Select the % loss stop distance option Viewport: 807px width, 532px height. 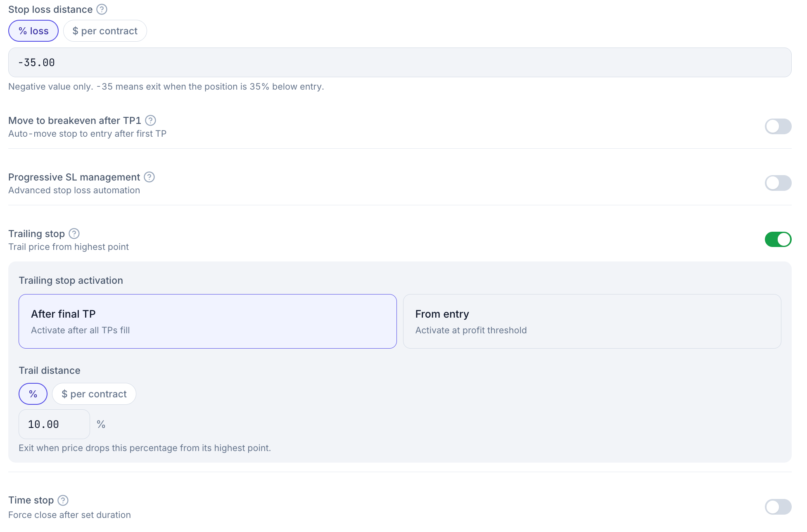[x=33, y=31]
